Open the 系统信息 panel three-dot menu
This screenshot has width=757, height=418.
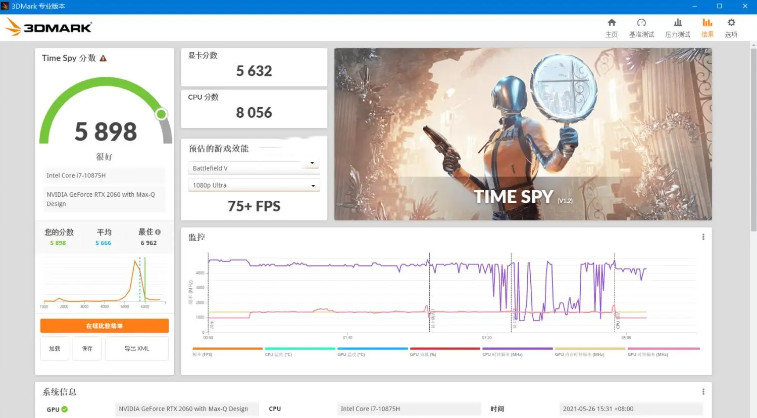tap(703, 391)
